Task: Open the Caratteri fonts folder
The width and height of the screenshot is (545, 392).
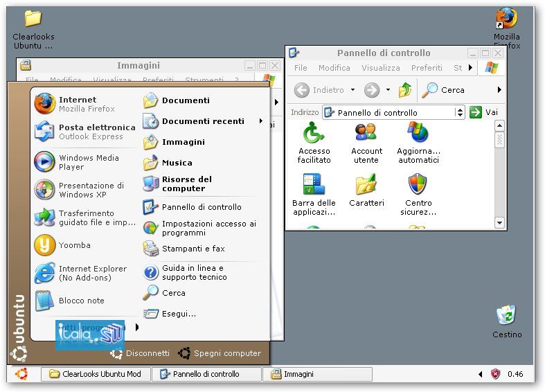Action: pos(366,190)
